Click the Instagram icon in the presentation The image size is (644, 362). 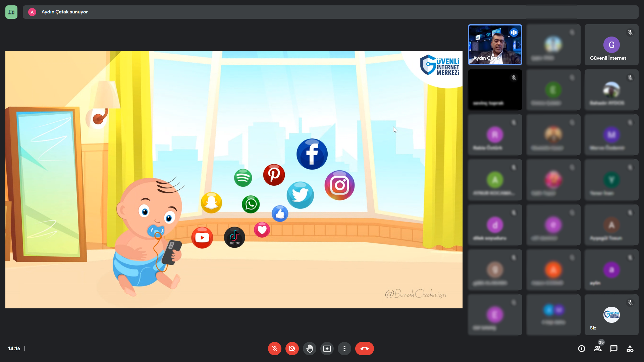point(339,185)
